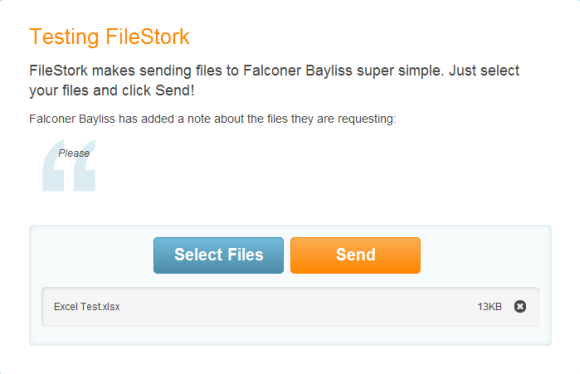Image resolution: width=580 pixels, height=374 pixels.
Task: Click the left glyph of the quote icon
Action: click(53, 165)
